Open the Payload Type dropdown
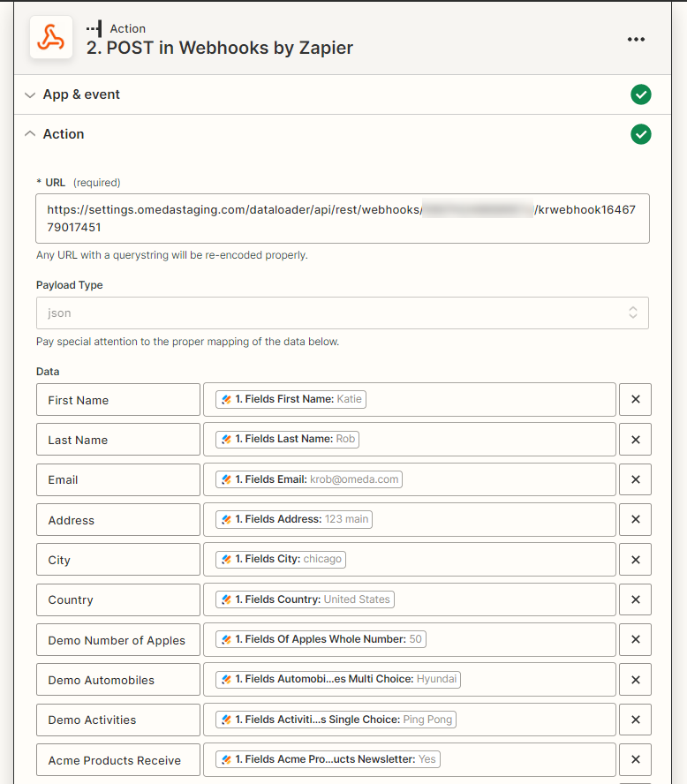The width and height of the screenshot is (687, 784). point(342,313)
